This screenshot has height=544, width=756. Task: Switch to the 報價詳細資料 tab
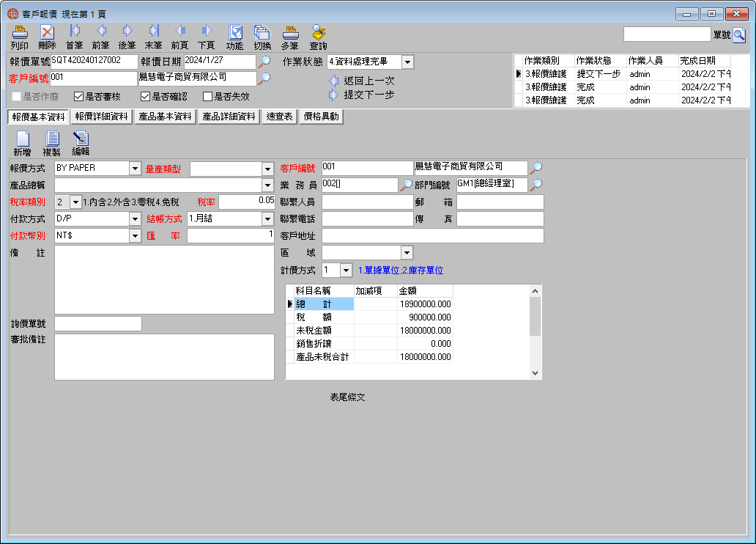[x=102, y=117]
